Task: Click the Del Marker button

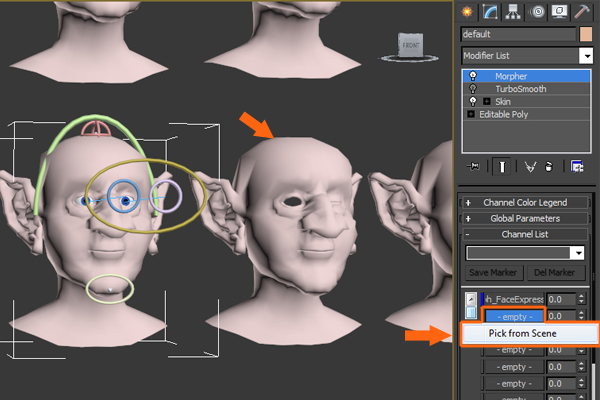Action: 554,273
